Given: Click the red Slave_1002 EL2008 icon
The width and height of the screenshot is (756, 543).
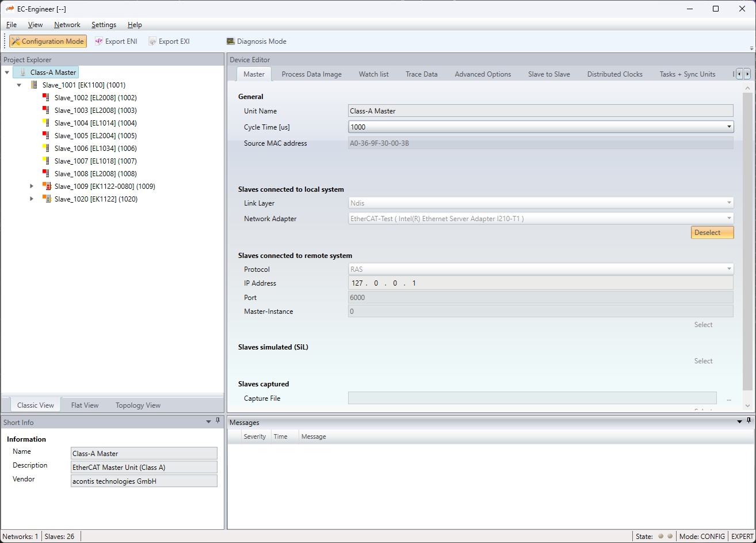Looking at the screenshot, I should coord(46,98).
